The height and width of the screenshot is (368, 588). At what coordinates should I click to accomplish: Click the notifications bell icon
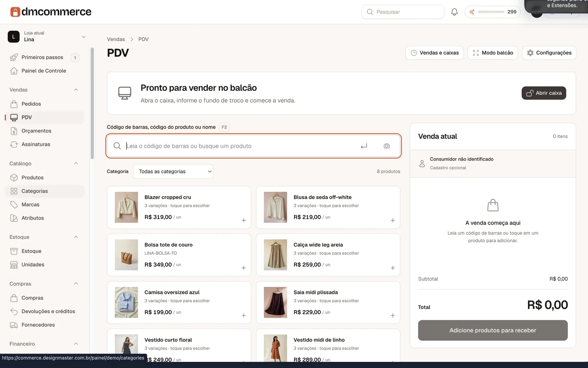coord(454,12)
